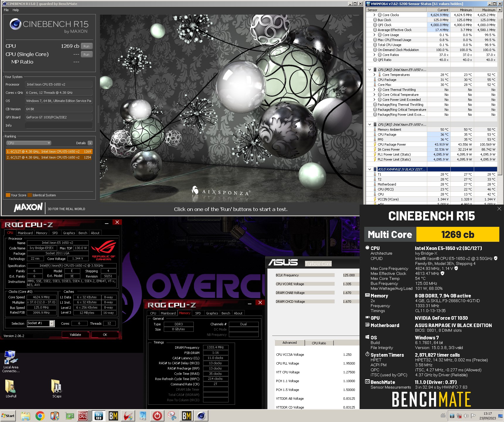Click the on-screen keyboard tray icon
Viewport: 504px width, 422px height.
point(443,416)
